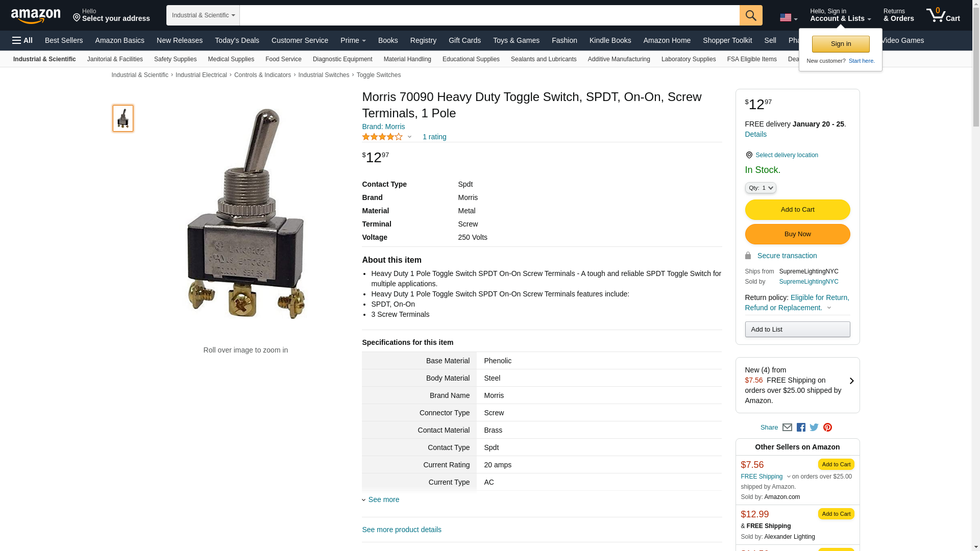Open the Industrial & Scientific search category dropdown
Image resolution: width=980 pixels, height=551 pixels.
click(203, 15)
